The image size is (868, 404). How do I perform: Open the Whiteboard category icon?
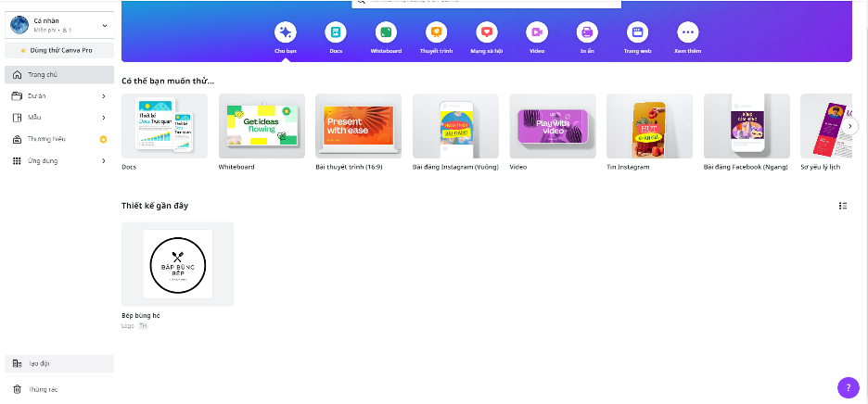(386, 32)
